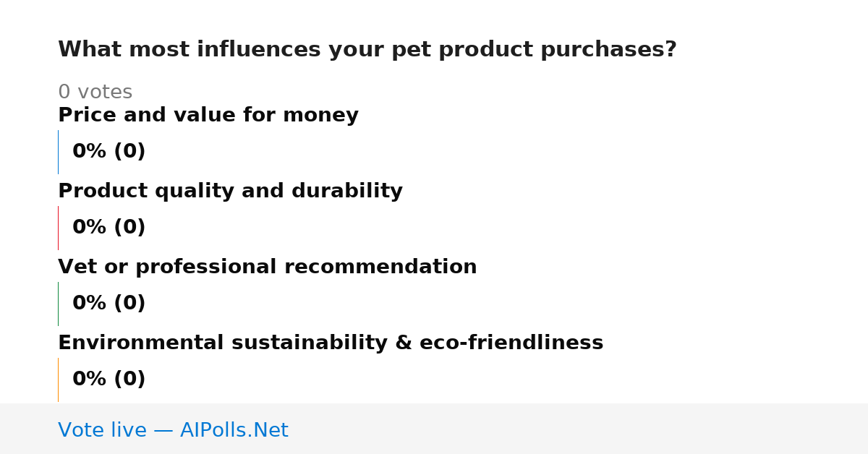
Task: Select Product quality and durability option
Action: click(230, 192)
